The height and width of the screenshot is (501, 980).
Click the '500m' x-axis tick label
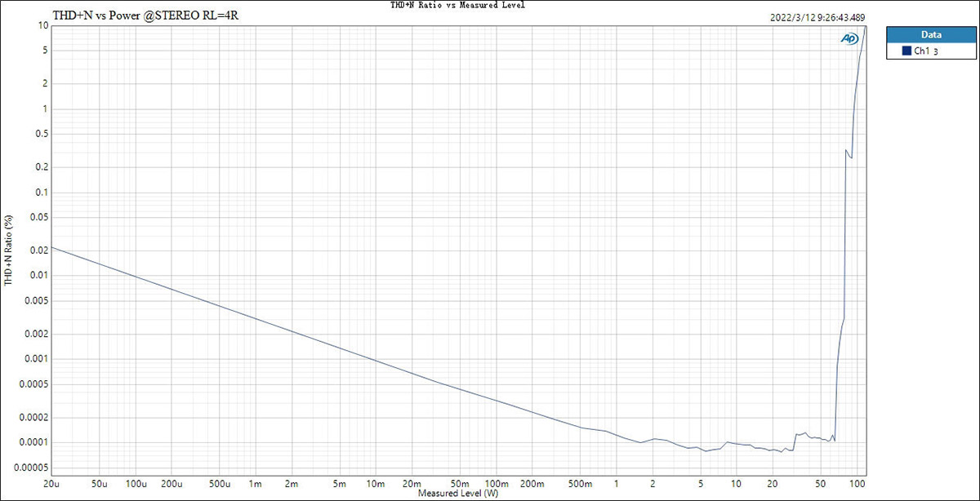[x=581, y=482]
